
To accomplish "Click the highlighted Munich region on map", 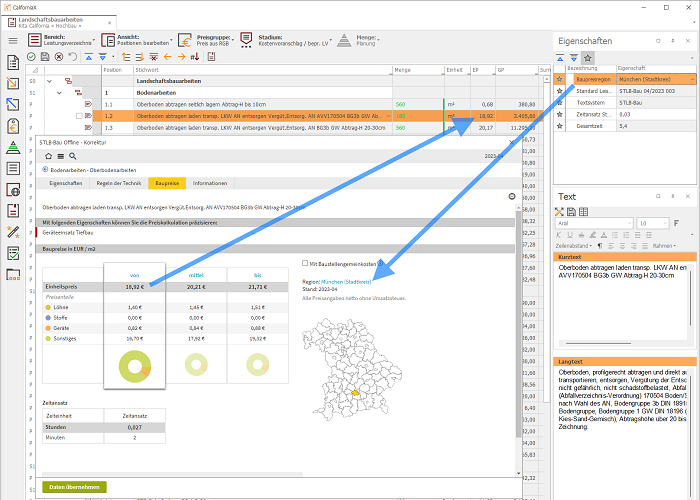I will (355, 393).
